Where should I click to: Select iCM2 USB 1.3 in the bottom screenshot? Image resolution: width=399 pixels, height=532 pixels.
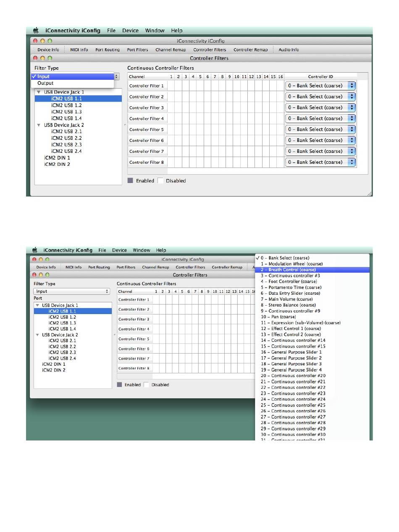click(62, 323)
